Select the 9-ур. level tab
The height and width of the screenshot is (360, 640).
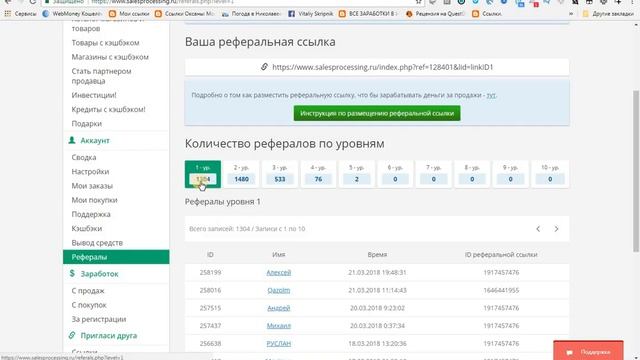tap(510, 174)
